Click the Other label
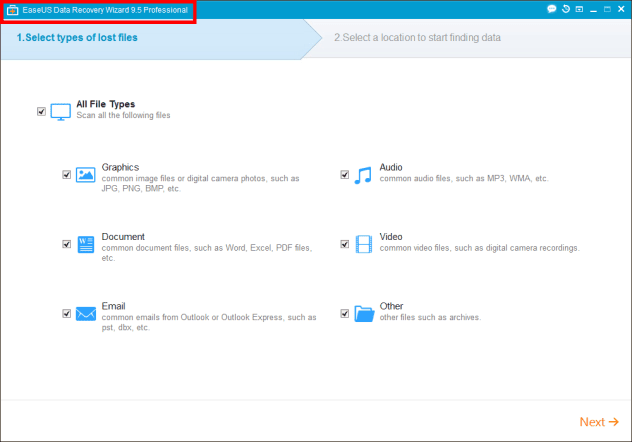 pos(391,306)
